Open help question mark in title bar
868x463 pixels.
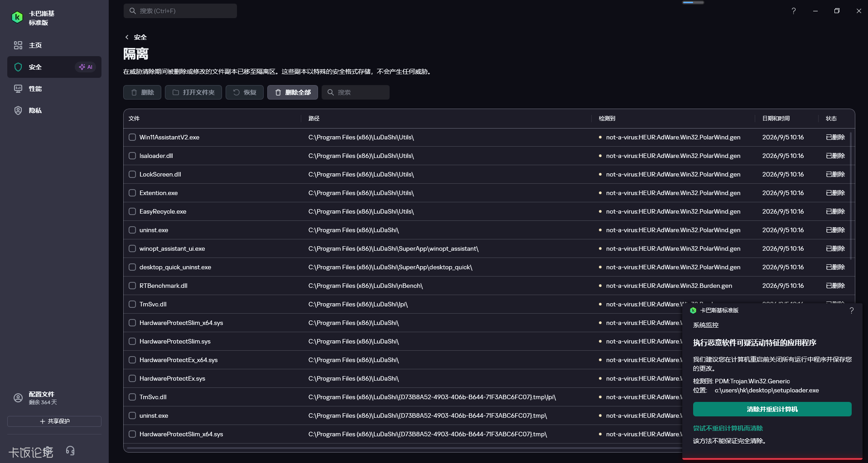[794, 11]
